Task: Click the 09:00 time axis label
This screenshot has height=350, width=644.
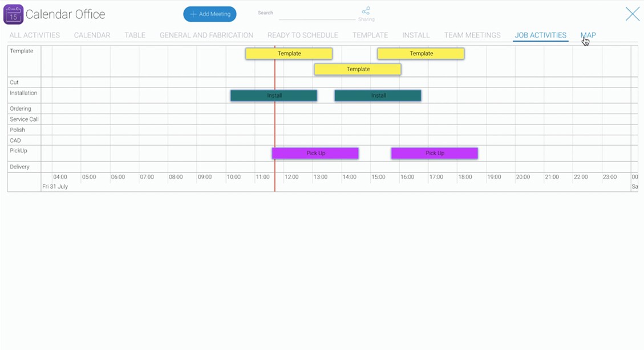Action: click(205, 177)
